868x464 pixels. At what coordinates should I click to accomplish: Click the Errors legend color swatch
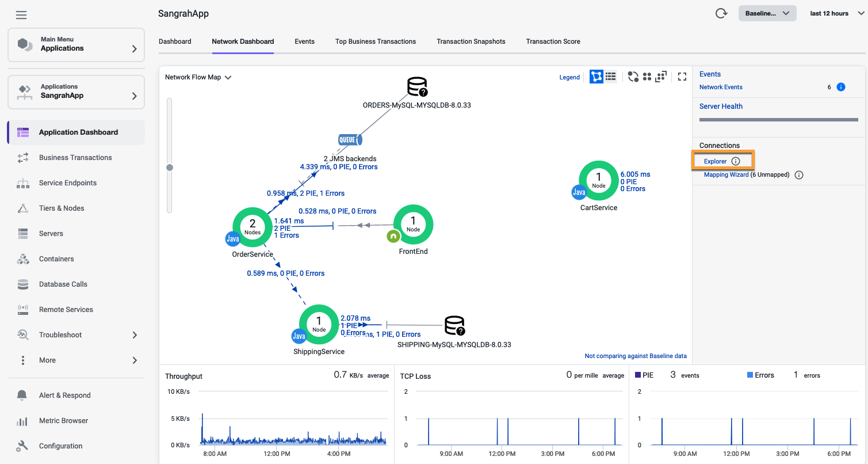(x=750, y=375)
